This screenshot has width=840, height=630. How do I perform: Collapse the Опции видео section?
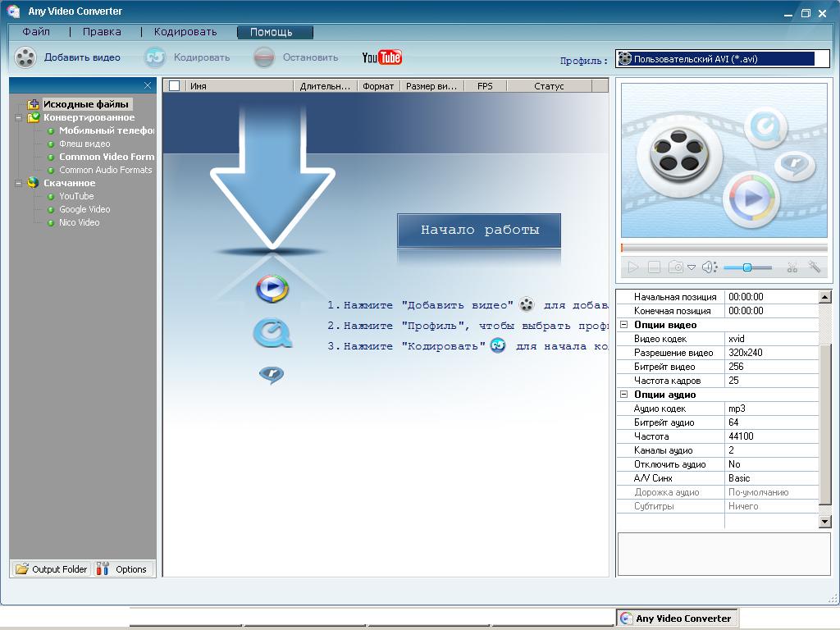[x=623, y=325]
